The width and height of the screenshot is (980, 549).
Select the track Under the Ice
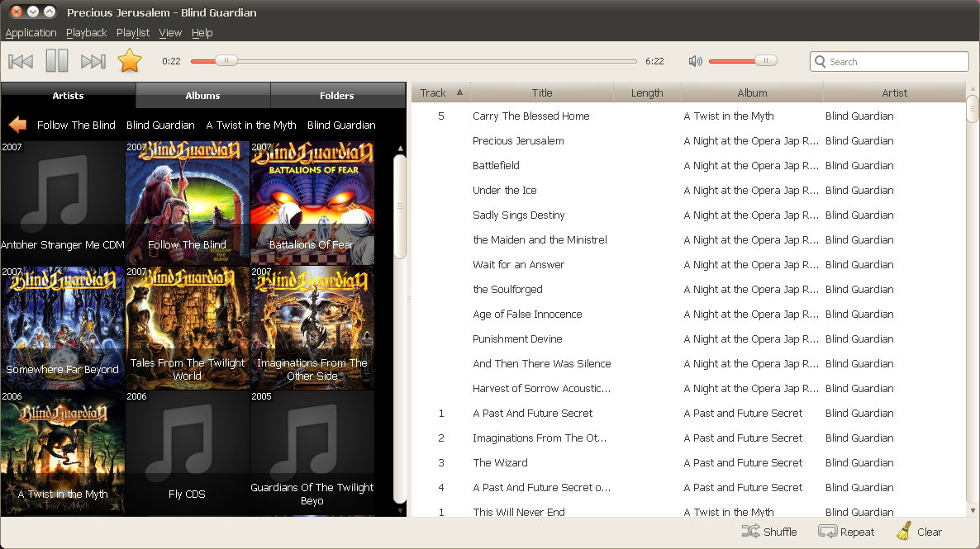(689, 191)
